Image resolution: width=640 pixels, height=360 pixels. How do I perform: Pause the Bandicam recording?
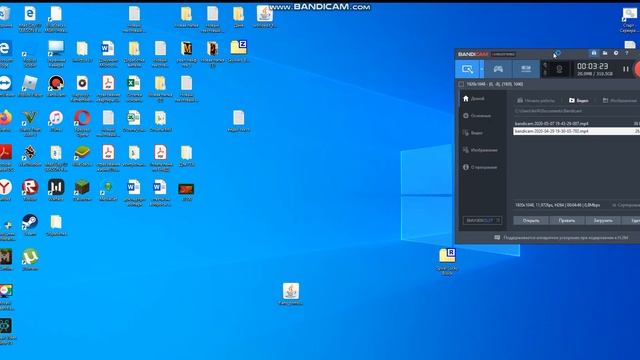[625, 69]
